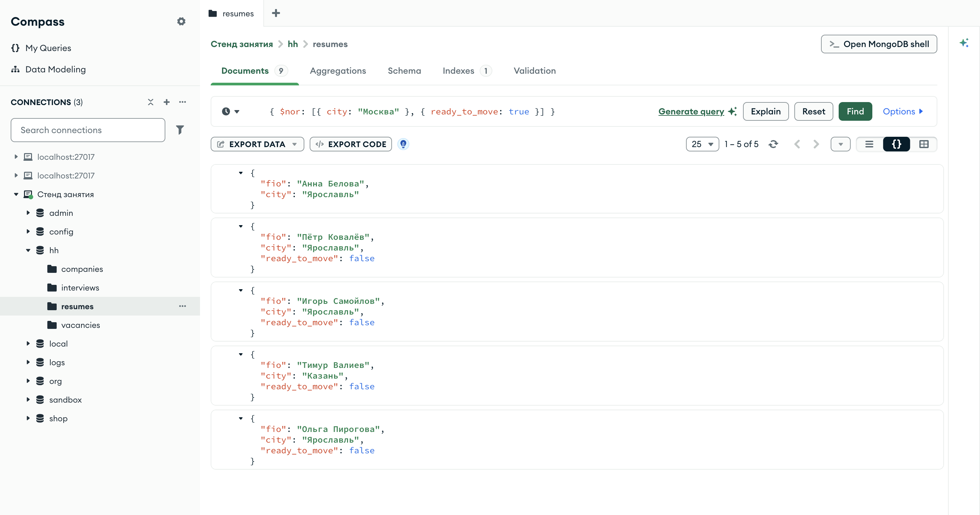Open resumes collection options ellipsis

click(x=183, y=306)
